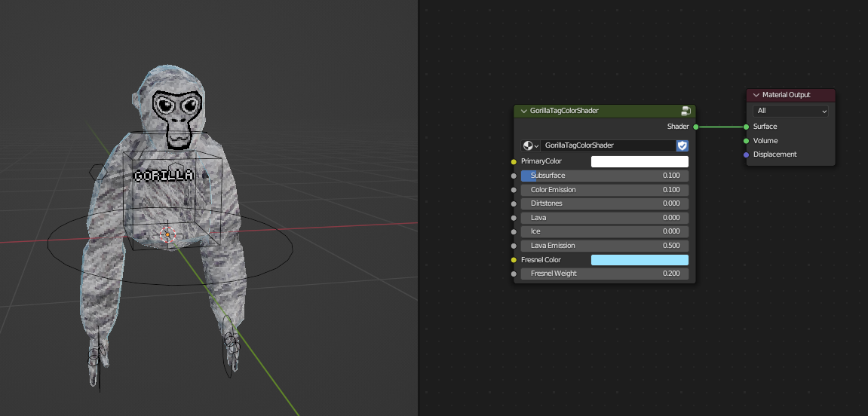Click the purple Displacement input socket
The width and height of the screenshot is (868, 416).
pos(746,154)
